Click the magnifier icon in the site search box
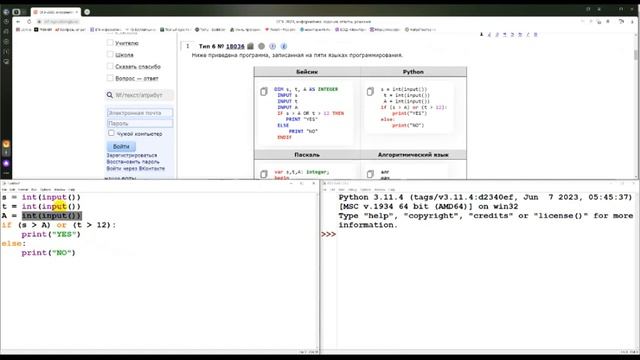 pos(109,95)
